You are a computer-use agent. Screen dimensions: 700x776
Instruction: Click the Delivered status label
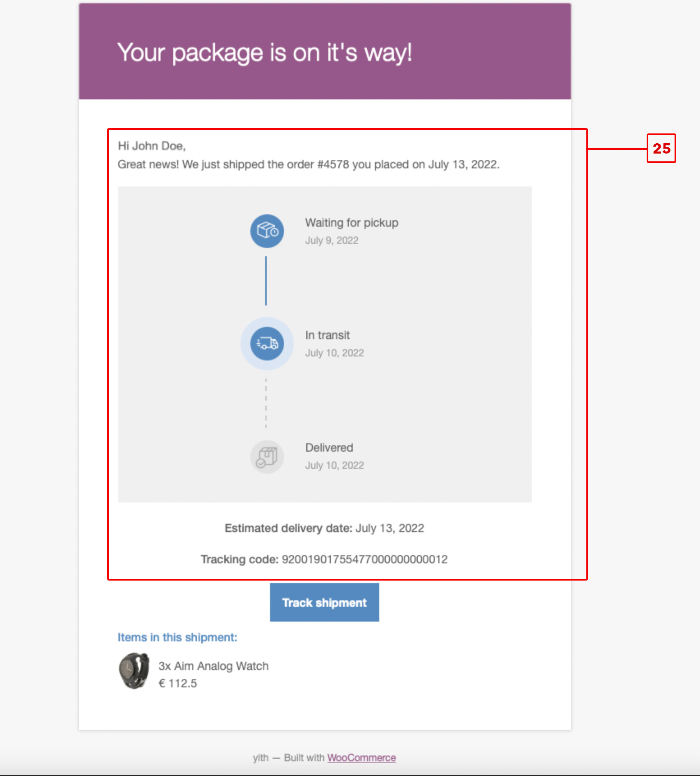click(329, 447)
